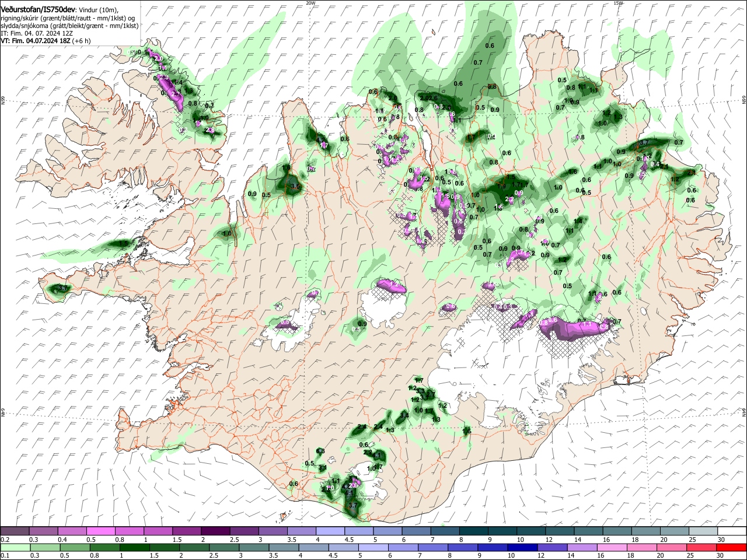Screen dimensions: 747x560
Task: Pick the lilac lower legend swatch starting at 14
Action: pos(582,548)
